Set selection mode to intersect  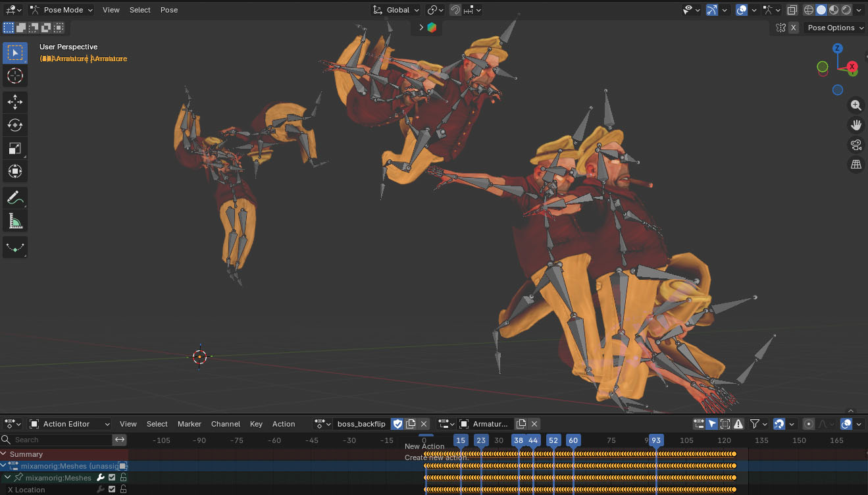coord(59,28)
